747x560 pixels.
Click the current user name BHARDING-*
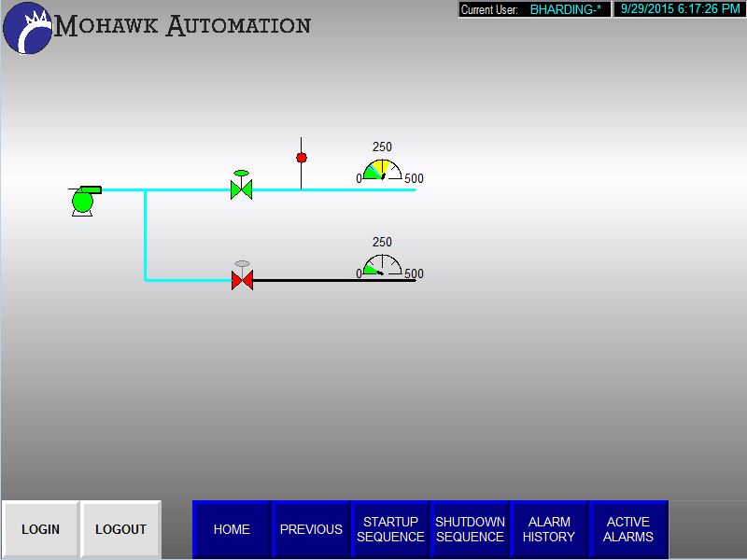click(x=566, y=9)
